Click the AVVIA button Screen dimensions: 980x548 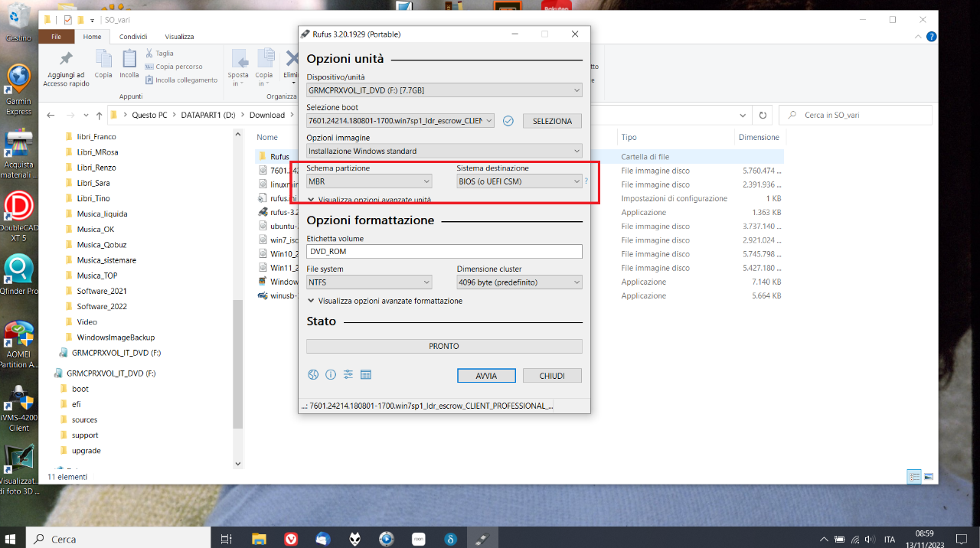point(486,376)
